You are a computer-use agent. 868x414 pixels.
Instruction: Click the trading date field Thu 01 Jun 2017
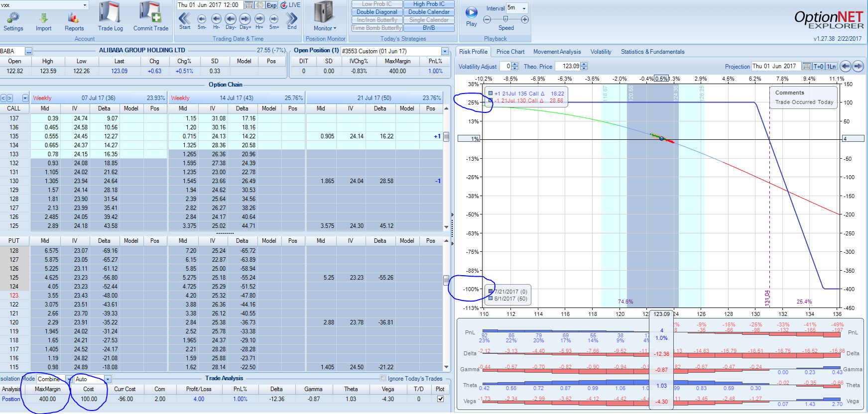(210, 5)
